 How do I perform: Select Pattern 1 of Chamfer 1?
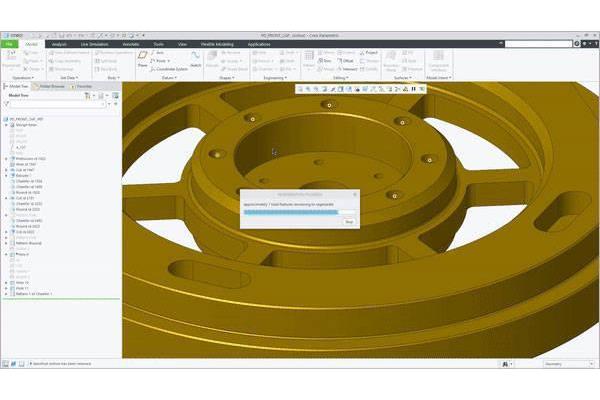(x=31, y=294)
